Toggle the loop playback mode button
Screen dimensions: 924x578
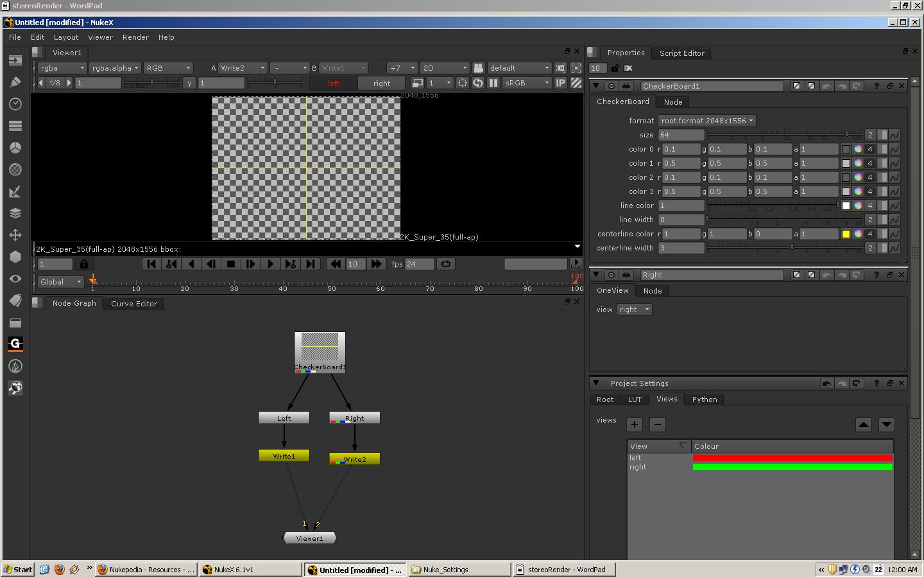coord(445,264)
